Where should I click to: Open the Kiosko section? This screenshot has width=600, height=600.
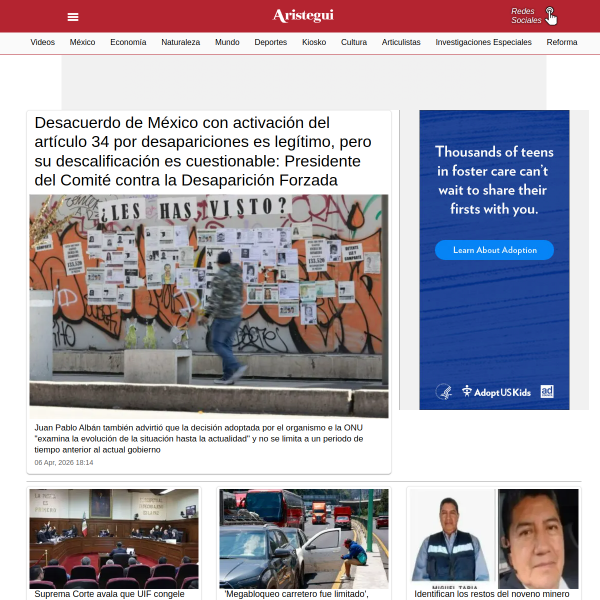click(314, 42)
